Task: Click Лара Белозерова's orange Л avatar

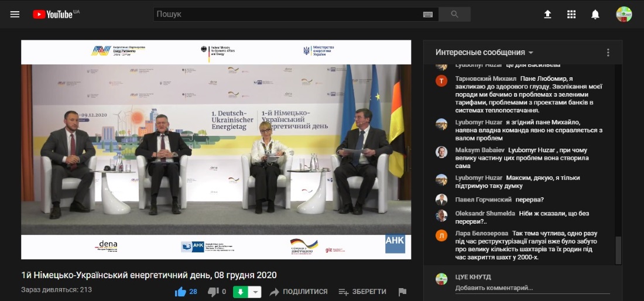Action: coord(441,235)
